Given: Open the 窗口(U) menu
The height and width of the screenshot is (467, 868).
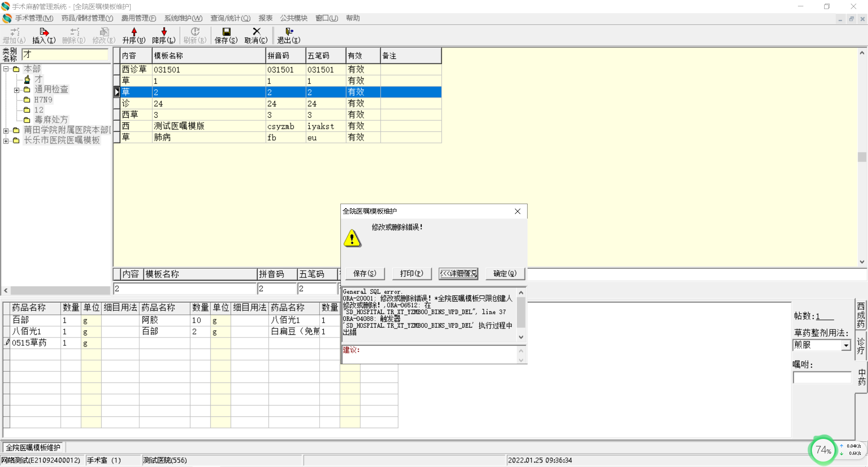Looking at the screenshot, I should [x=327, y=18].
